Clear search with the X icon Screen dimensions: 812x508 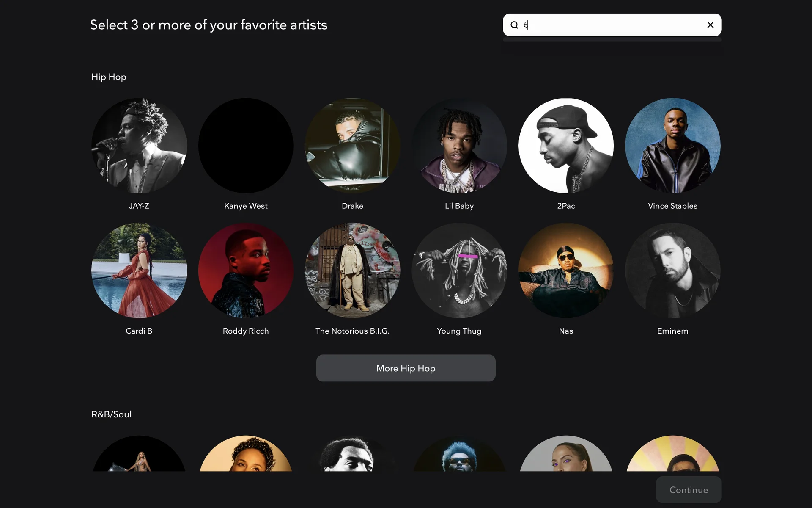point(710,25)
